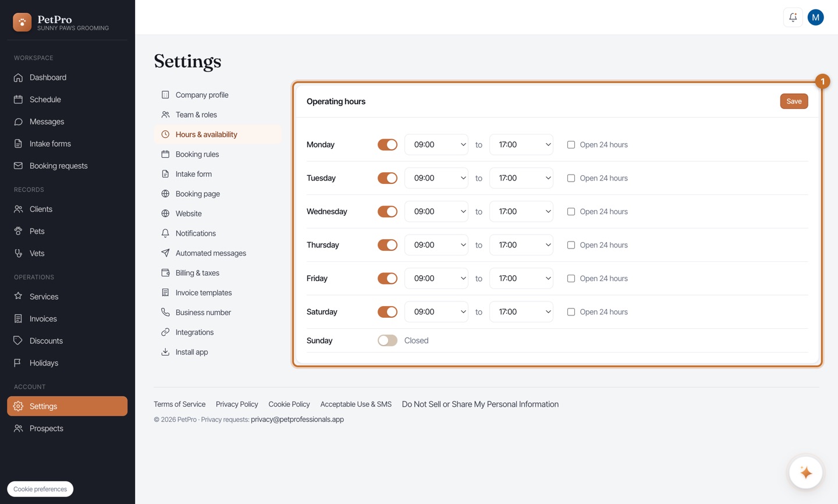Click the Booking requests envelope icon
838x504 pixels.
tap(19, 166)
